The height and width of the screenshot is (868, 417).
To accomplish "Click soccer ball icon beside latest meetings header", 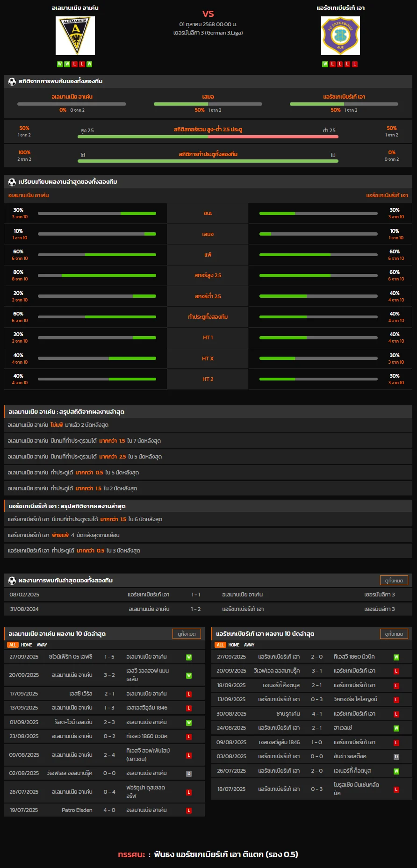I will tap(12, 581).
